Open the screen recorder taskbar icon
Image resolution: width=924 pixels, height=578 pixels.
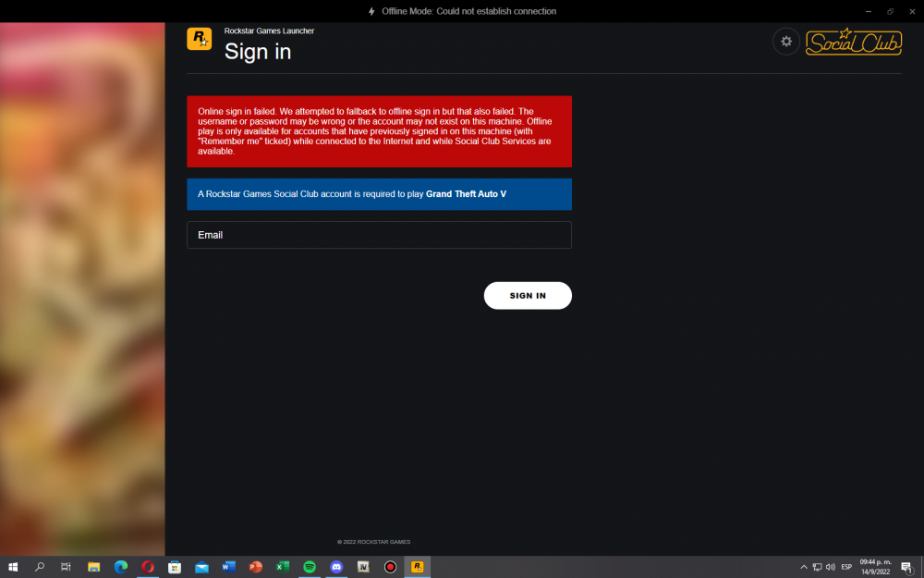click(390, 567)
